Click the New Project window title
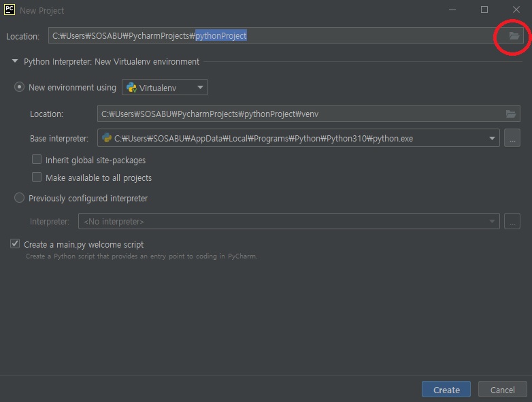 click(x=41, y=10)
